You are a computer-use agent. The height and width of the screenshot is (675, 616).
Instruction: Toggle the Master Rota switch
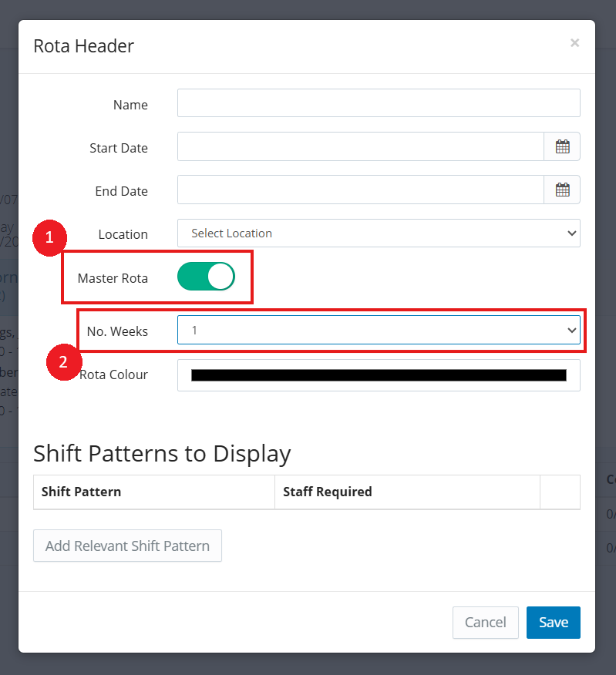206,277
